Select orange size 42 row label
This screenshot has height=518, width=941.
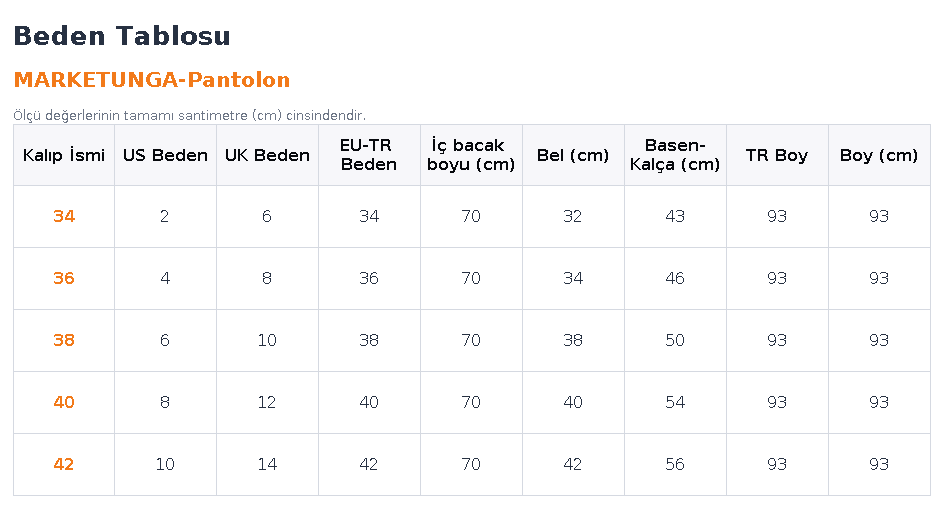[64, 464]
